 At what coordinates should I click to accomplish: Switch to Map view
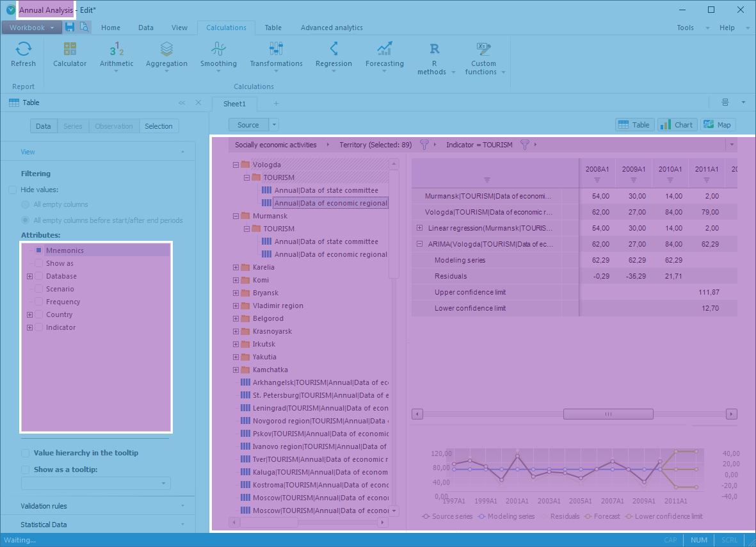pos(718,125)
